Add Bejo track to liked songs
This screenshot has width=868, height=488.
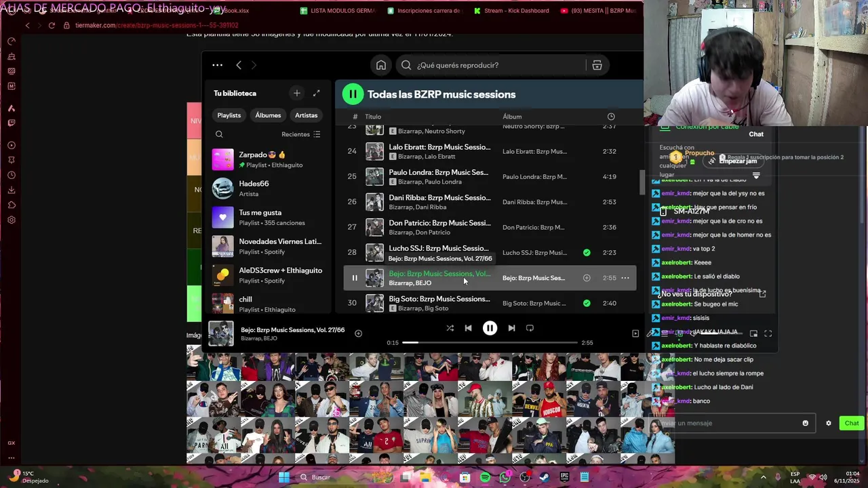pyautogui.click(x=587, y=278)
